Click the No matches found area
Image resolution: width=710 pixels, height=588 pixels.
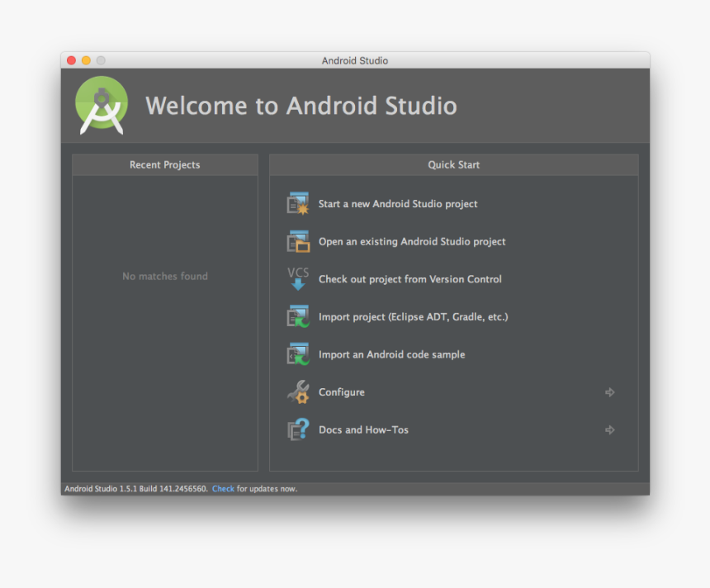pos(164,276)
